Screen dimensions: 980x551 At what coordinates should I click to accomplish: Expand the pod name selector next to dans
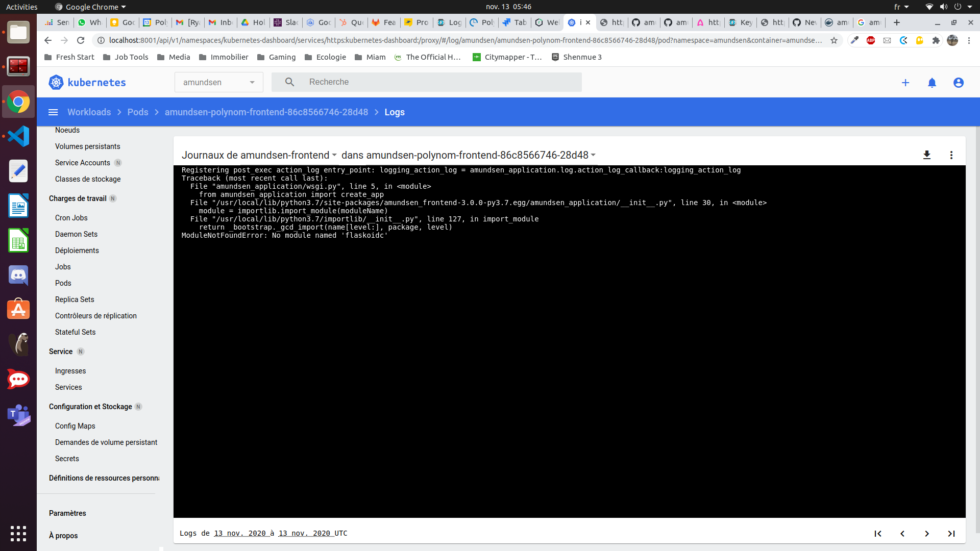click(x=593, y=155)
